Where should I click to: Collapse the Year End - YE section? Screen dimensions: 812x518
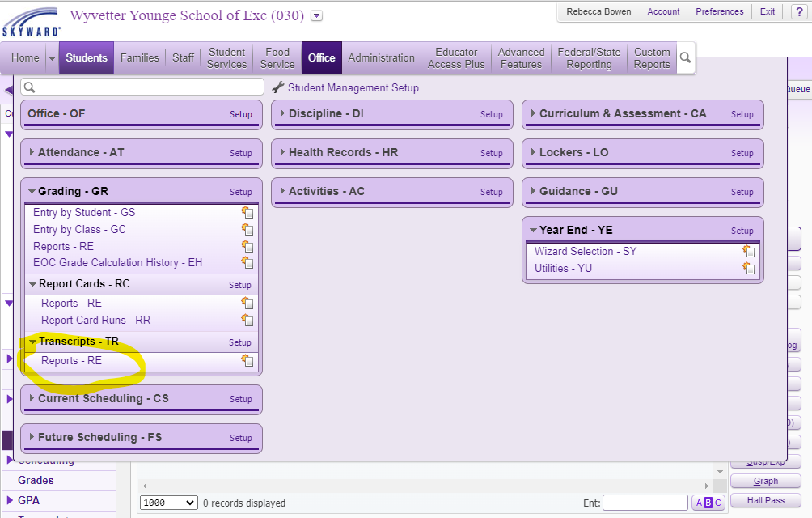(533, 230)
